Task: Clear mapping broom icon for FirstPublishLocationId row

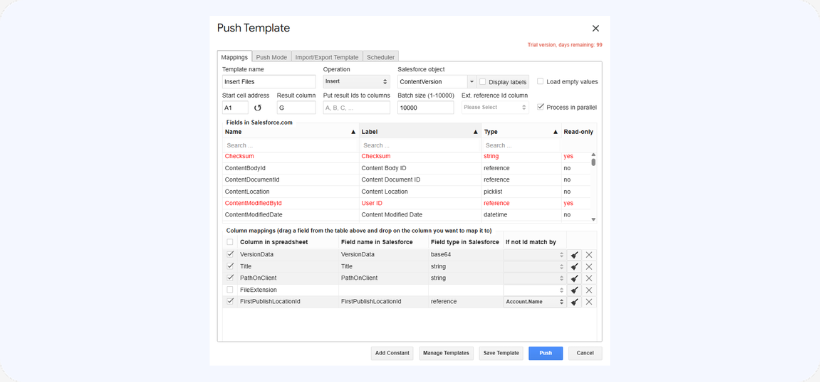Action: tap(574, 302)
